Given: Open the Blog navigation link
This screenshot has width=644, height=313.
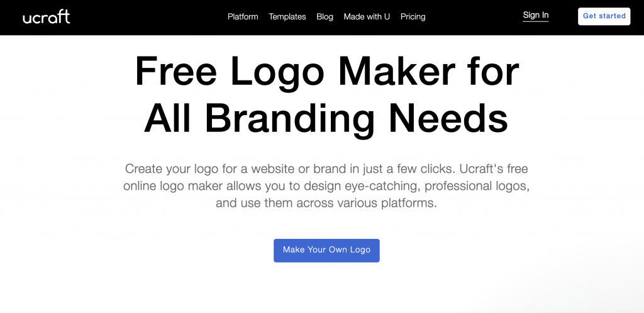Looking at the screenshot, I should tap(325, 17).
